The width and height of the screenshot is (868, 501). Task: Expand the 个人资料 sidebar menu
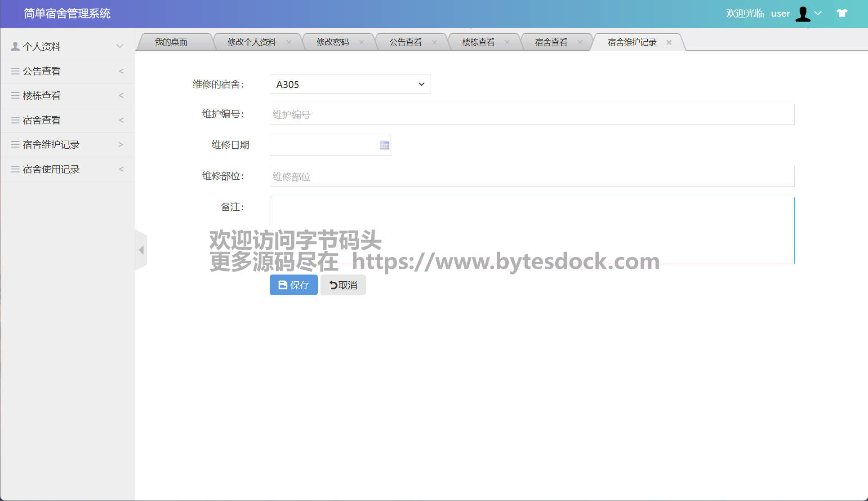click(67, 46)
